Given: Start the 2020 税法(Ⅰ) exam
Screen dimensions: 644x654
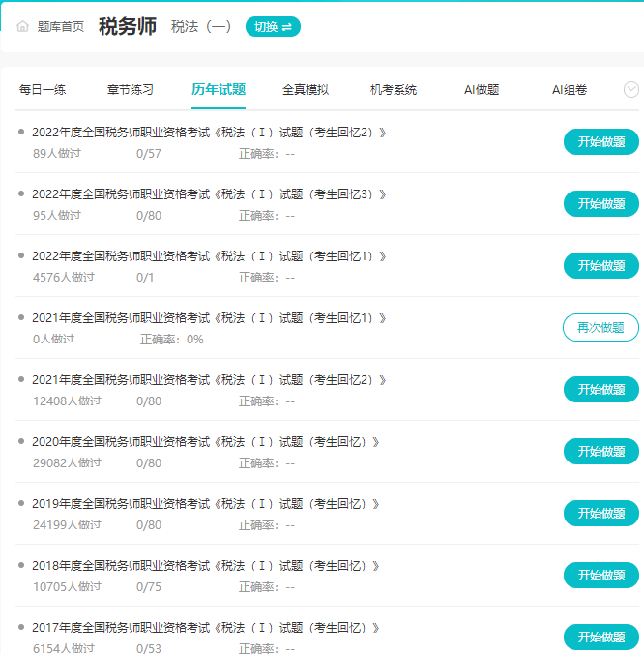Looking at the screenshot, I should 600,452.
